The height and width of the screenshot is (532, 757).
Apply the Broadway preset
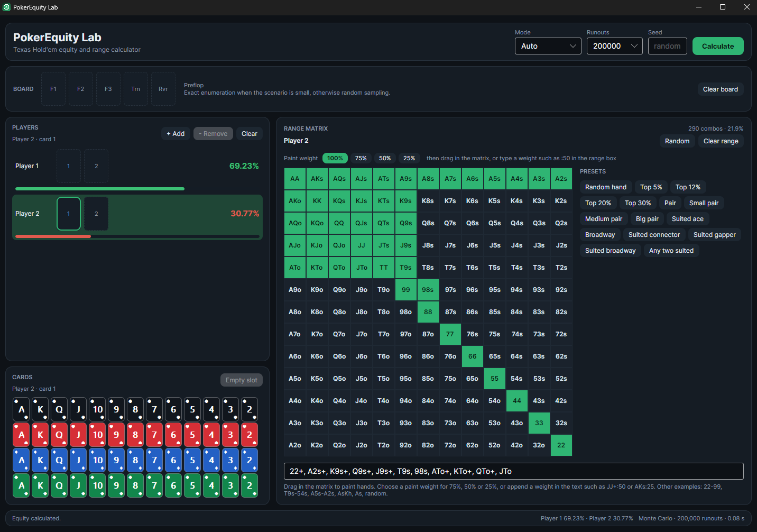[600, 235]
